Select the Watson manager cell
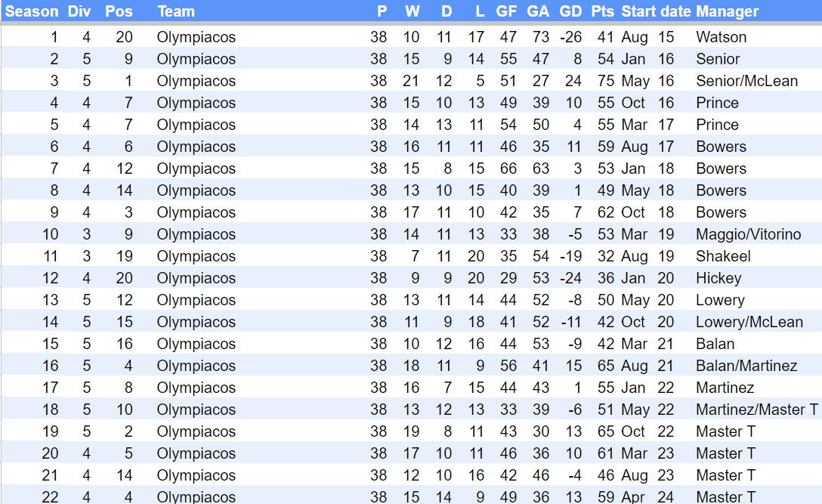822x504 pixels. tap(721, 37)
